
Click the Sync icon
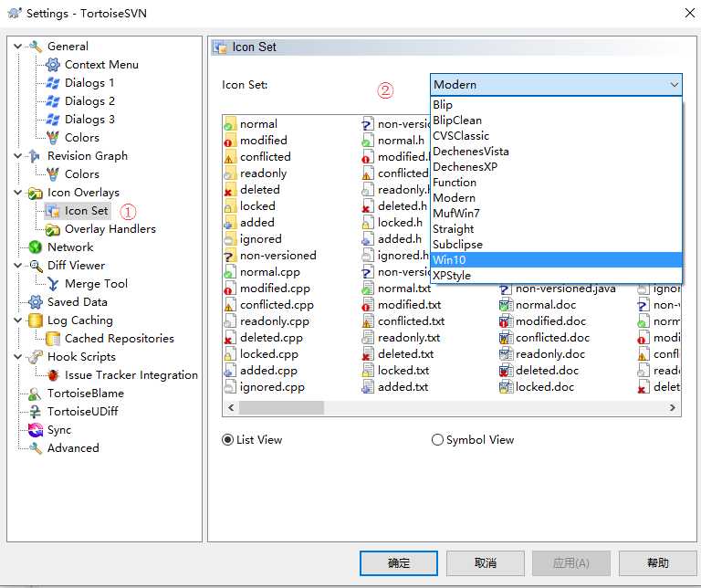coord(36,430)
